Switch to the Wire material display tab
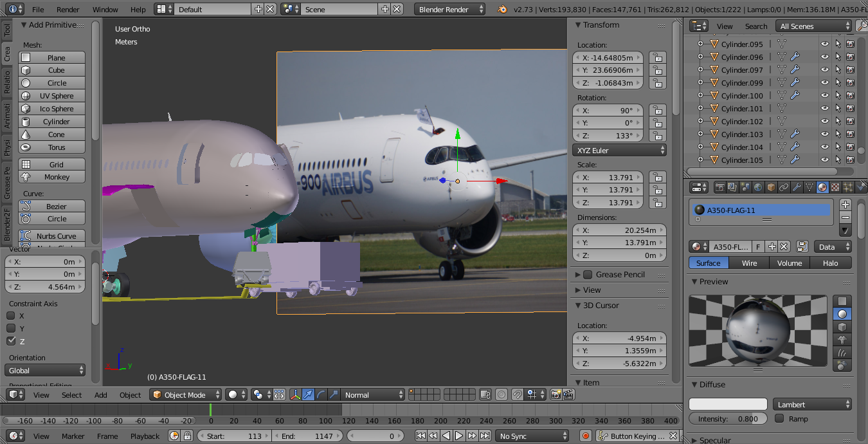 (749, 263)
